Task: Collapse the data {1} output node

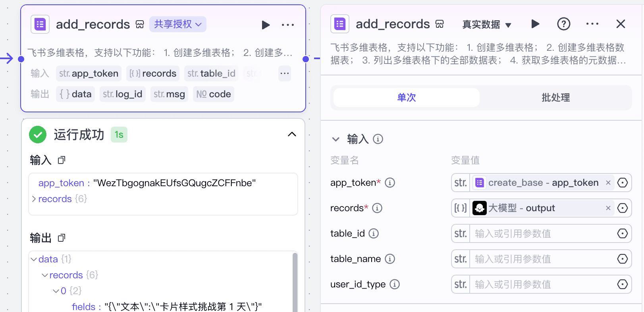Action: point(34,259)
